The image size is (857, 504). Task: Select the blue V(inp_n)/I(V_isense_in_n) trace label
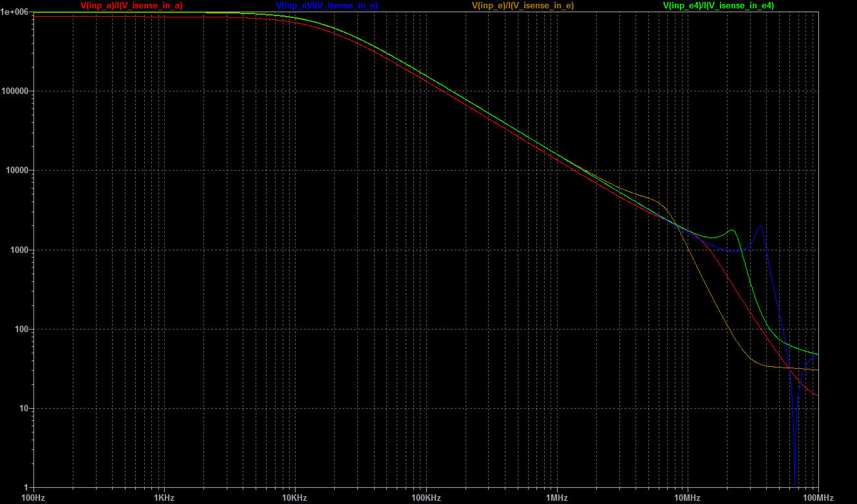point(326,5)
